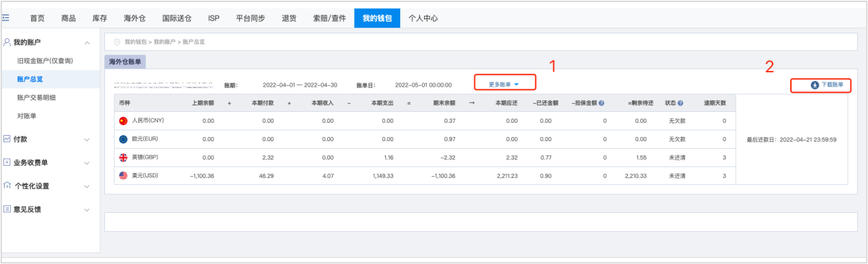Click the 我的账户 person icon

(x=7, y=42)
